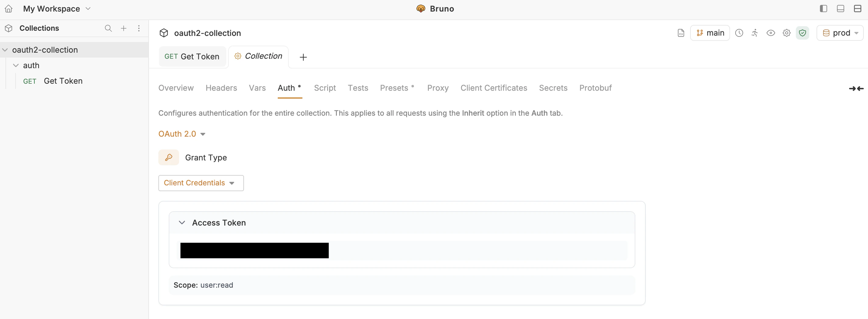
Task: Click the home icon in sidebar
Action: (9, 9)
